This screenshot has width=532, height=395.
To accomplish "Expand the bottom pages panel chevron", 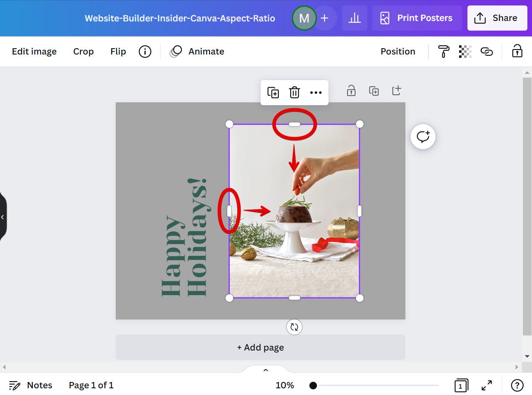I will (x=266, y=370).
